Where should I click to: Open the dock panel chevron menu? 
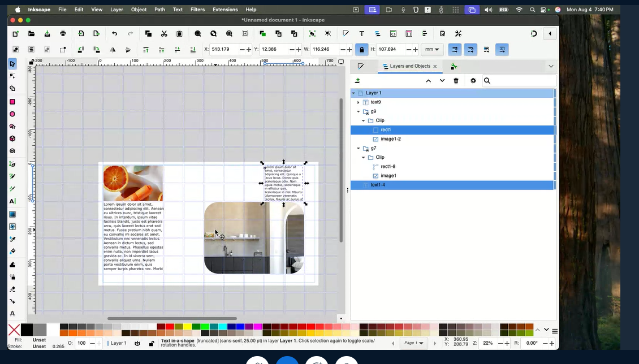coord(551,66)
